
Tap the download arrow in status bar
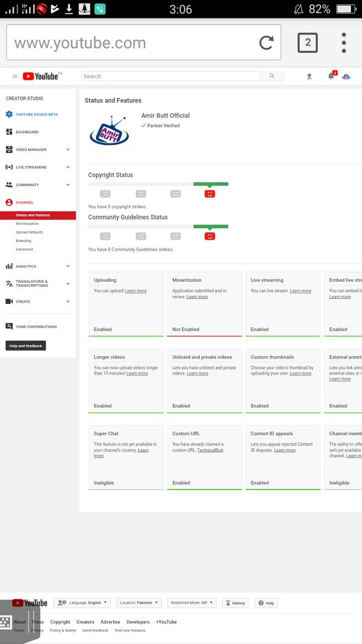point(69,9)
